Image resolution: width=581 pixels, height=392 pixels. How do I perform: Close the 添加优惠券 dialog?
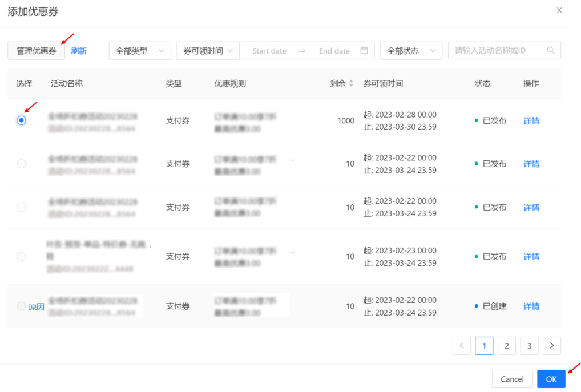(x=559, y=10)
